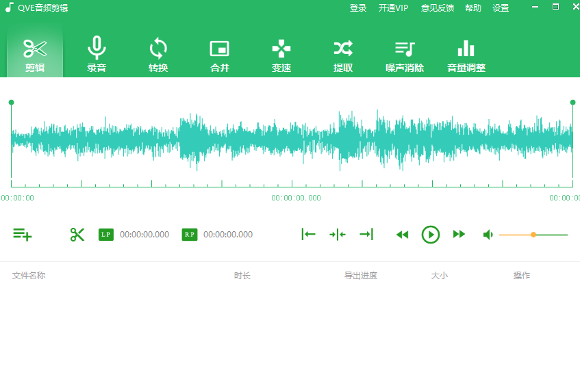Set left point with LP button
Screen dimensions: 580x392
click(106, 235)
